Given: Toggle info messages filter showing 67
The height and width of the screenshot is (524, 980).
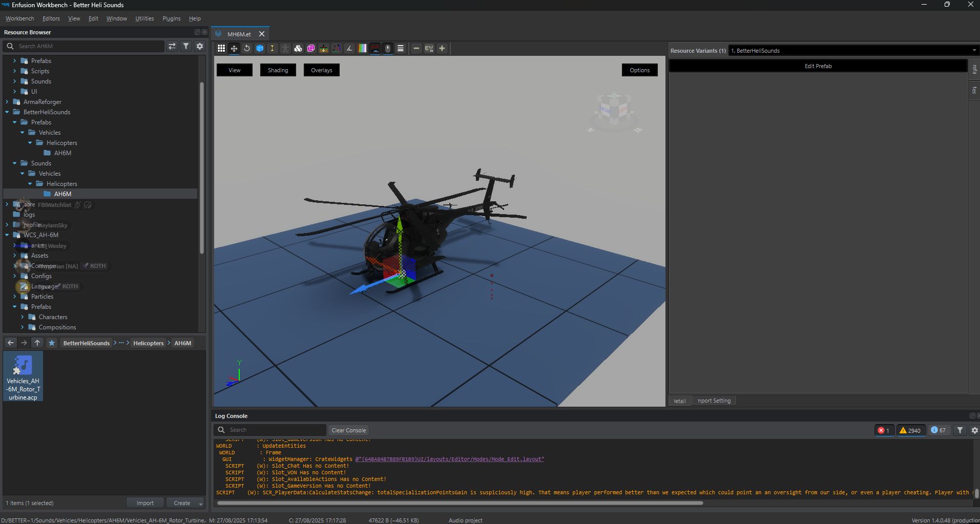Looking at the screenshot, I should 938,430.
